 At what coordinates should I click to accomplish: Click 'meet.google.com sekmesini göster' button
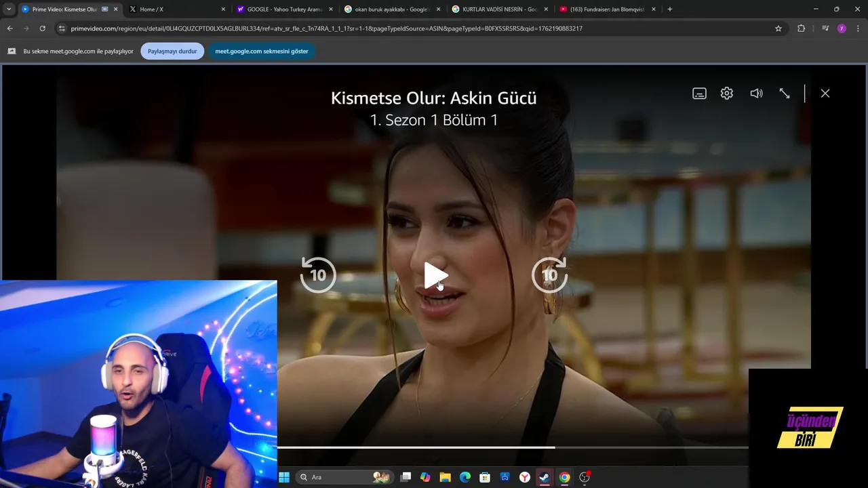(x=262, y=51)
